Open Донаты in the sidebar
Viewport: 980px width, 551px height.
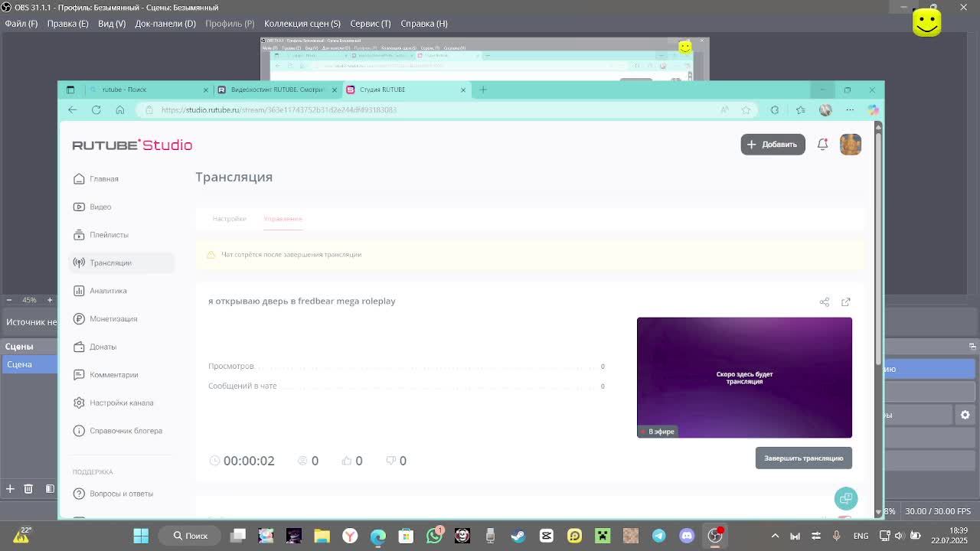[95, 347]
